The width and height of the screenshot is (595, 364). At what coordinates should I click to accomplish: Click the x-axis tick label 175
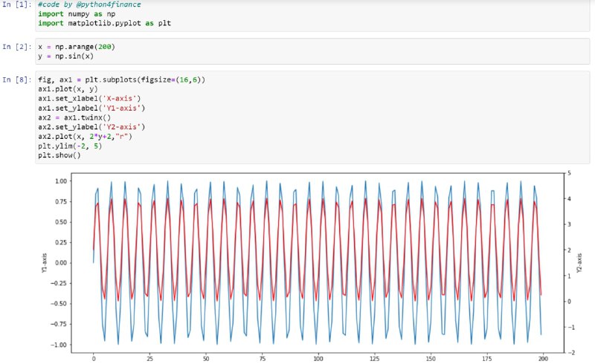point(487,359)
